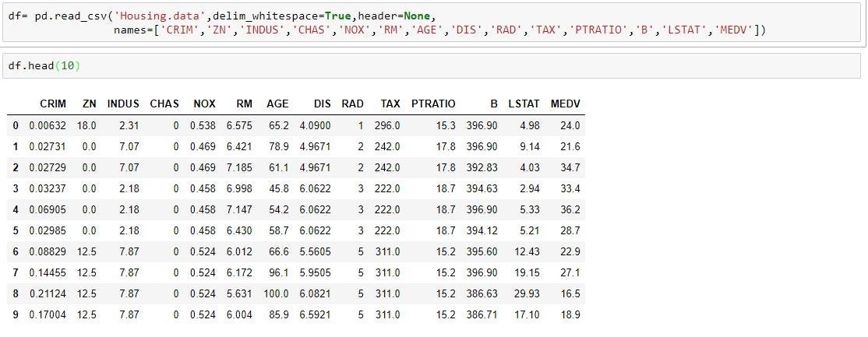Click the RM column header
868x337 pixels.
[244, 104]
